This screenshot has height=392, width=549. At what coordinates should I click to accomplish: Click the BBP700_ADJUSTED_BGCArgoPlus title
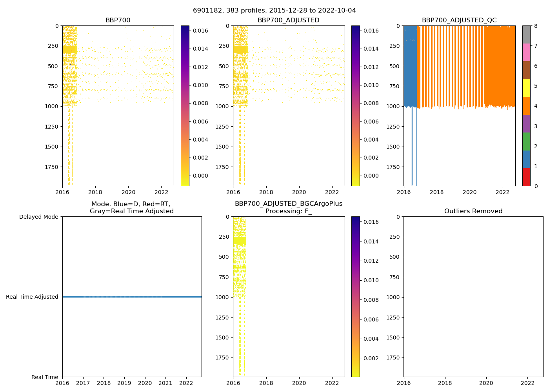pos(288,204)
